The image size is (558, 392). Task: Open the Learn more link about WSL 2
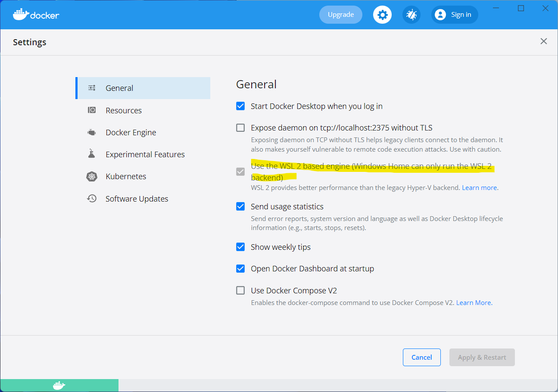point(479,187)
